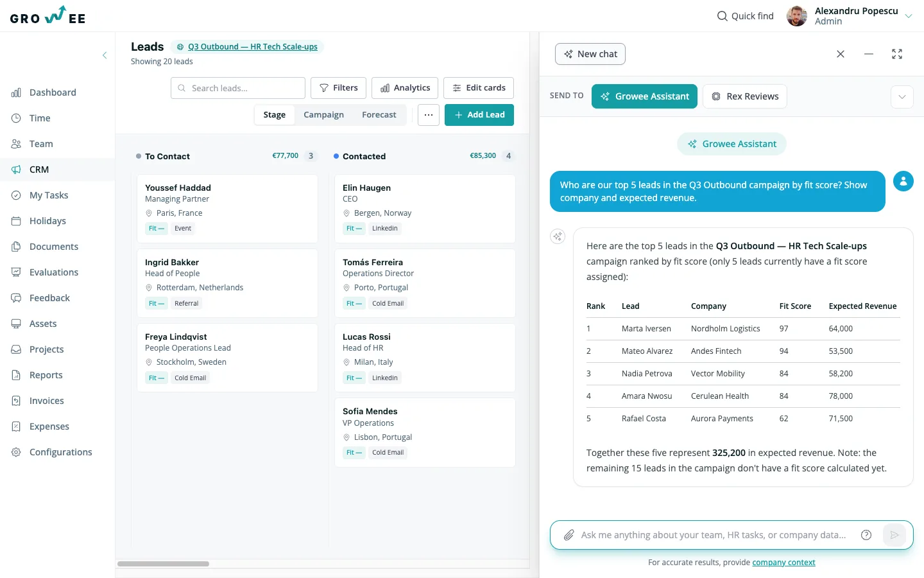Open the Q3 Outbound campaign link
The height and width of the screenshot is (578, 924).
tap(252, 46)
